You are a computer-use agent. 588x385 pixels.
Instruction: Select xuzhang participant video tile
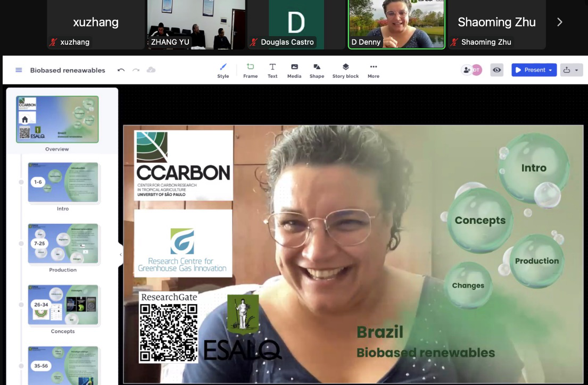coord(96,24)
